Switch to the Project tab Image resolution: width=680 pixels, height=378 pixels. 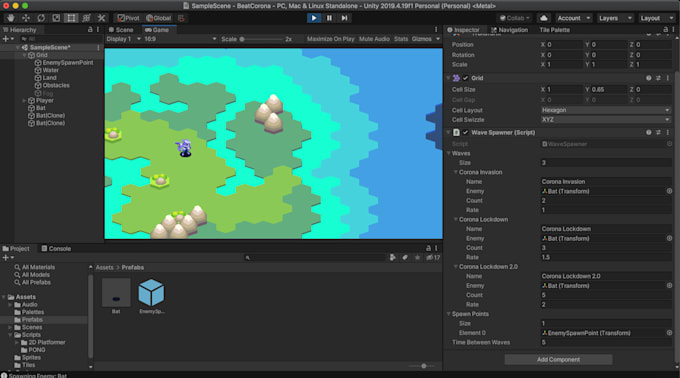pos(16,248)
